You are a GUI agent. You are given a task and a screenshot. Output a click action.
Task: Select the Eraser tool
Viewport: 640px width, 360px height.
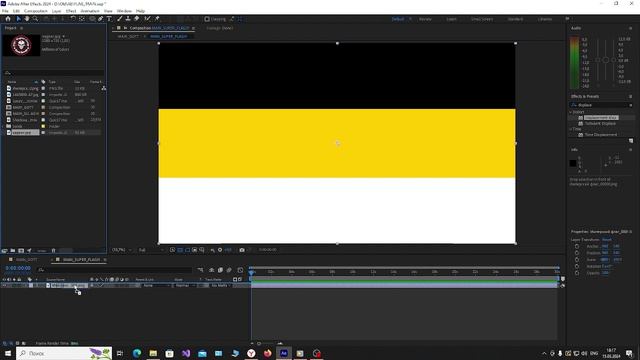(x=137, y=19)
